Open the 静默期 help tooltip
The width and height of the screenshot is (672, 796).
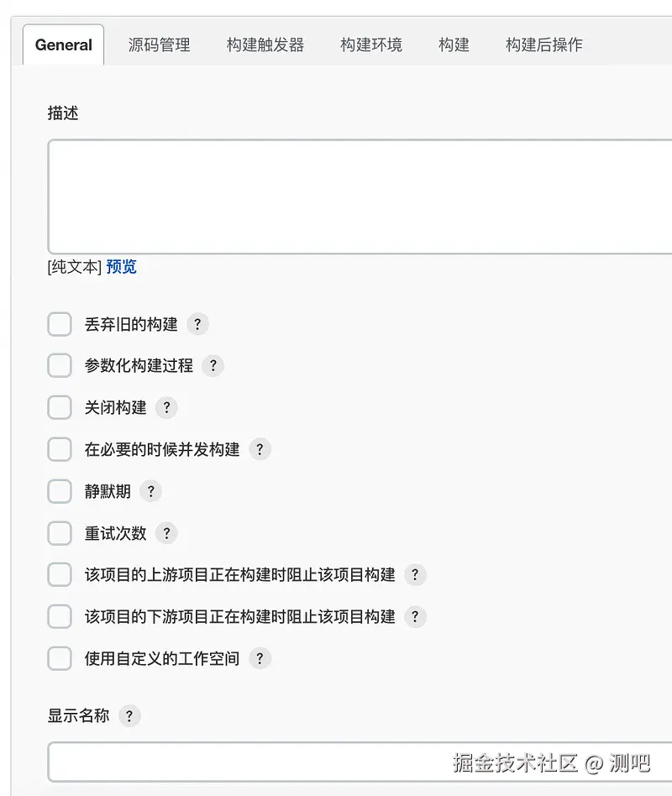(150, 492)
